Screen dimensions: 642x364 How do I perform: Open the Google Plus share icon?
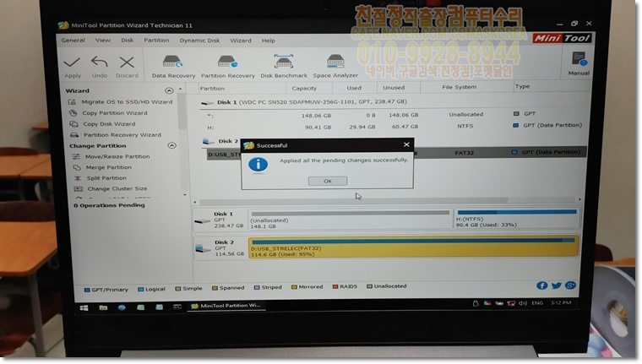click(570, 285)
